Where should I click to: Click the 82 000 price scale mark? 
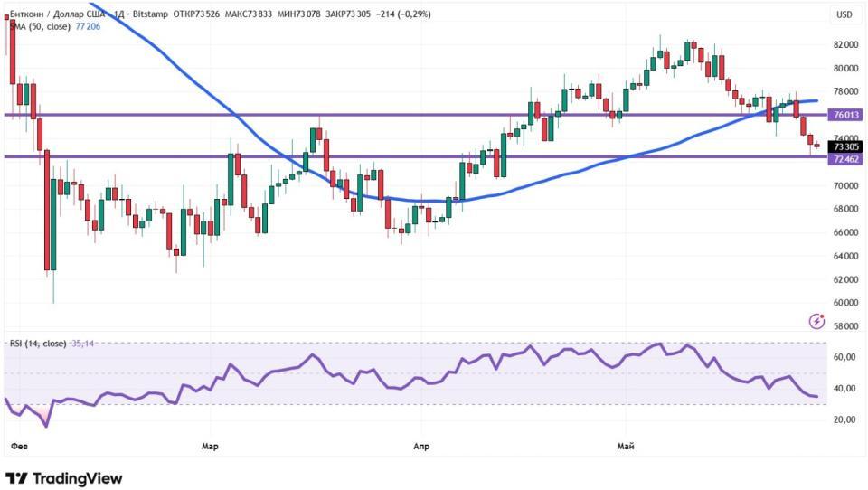click(845, 45)
